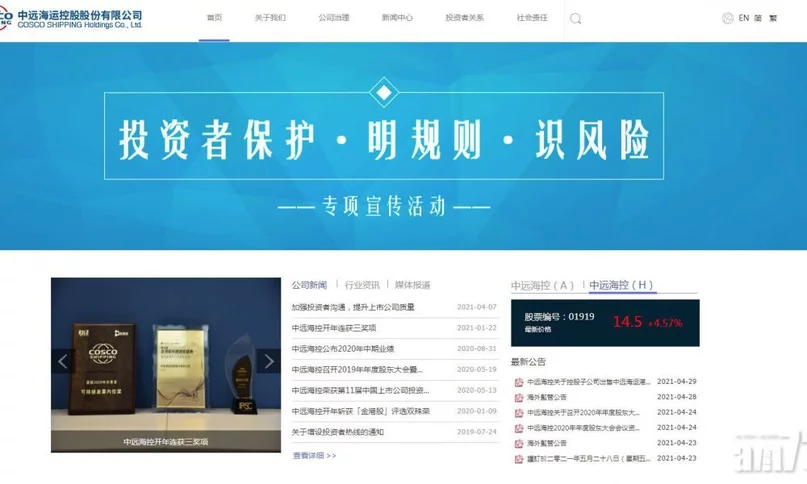Open the 投资者关系 menu
The image size is (807, 484).
point(464,18)
